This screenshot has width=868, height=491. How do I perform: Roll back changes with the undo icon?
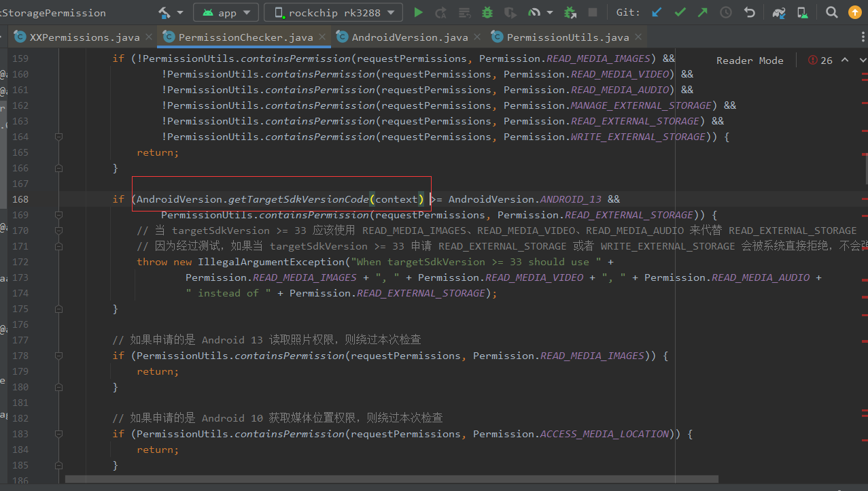(x=750, y=12)
